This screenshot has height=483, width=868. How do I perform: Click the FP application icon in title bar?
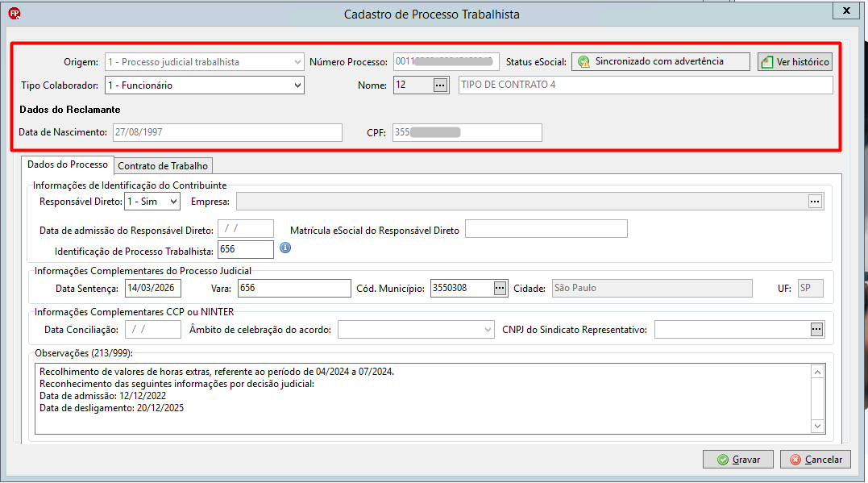[15, 14]
